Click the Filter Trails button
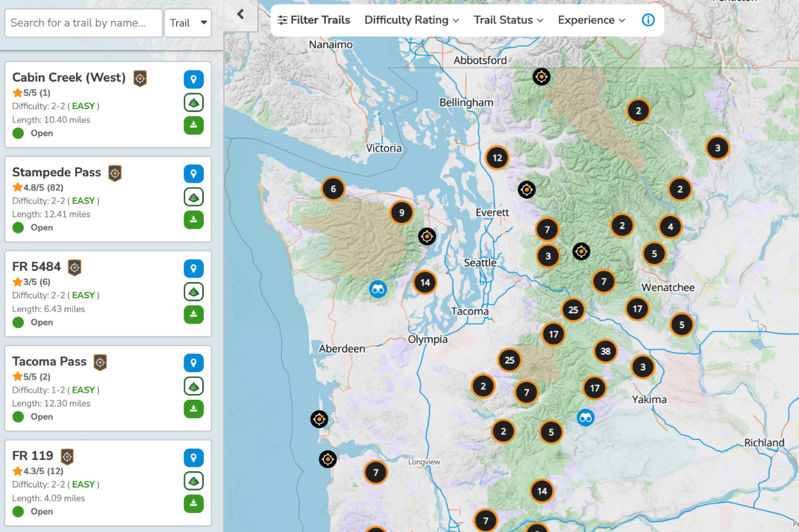799x532 pixels. pos(314,20)
